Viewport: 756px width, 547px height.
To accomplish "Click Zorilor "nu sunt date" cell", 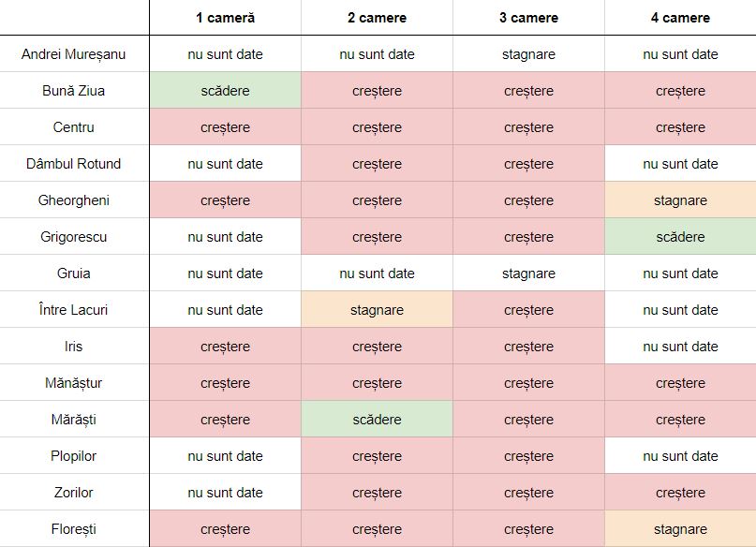I will point(225,493).
